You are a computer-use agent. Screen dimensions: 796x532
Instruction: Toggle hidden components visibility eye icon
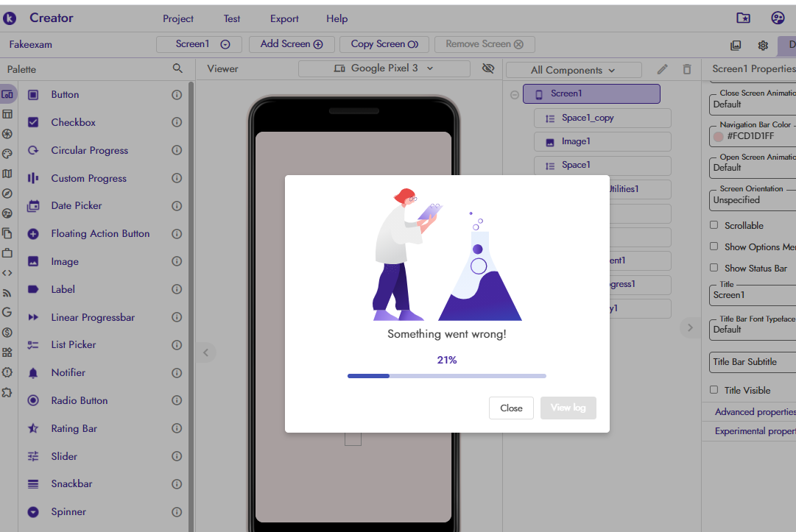coord(488,68)
